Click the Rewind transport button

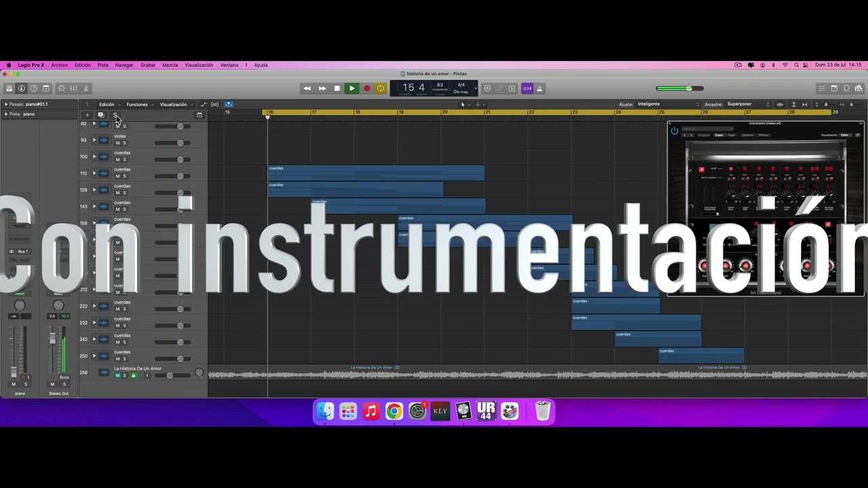point(307,88)
